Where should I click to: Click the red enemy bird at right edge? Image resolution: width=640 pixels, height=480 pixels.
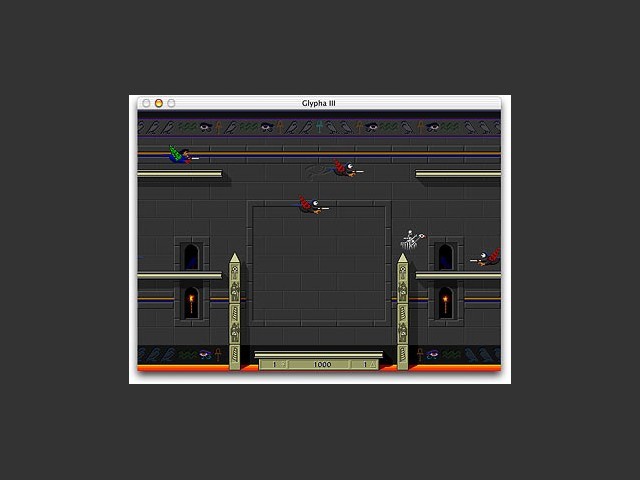pos(488,258)
